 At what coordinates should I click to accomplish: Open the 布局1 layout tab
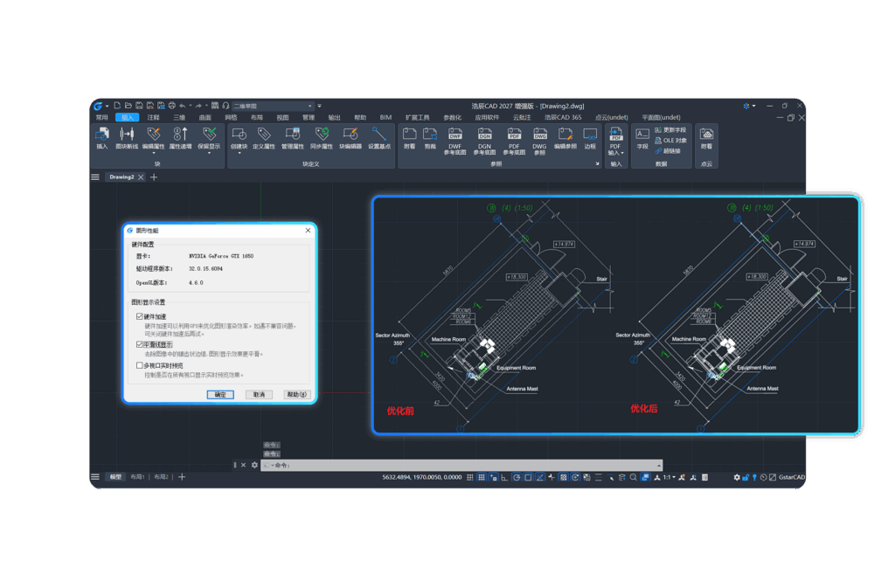(x=137, y=477)
